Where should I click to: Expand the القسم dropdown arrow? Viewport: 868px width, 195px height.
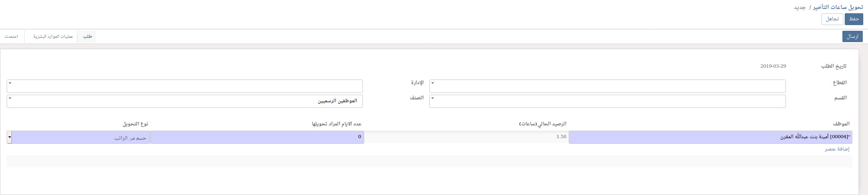tap(433, 98)
